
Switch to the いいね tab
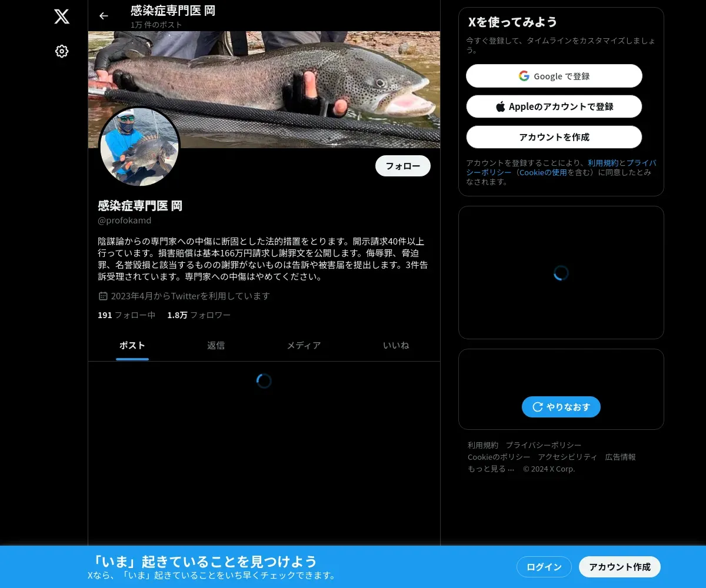(x=396, y=345)
